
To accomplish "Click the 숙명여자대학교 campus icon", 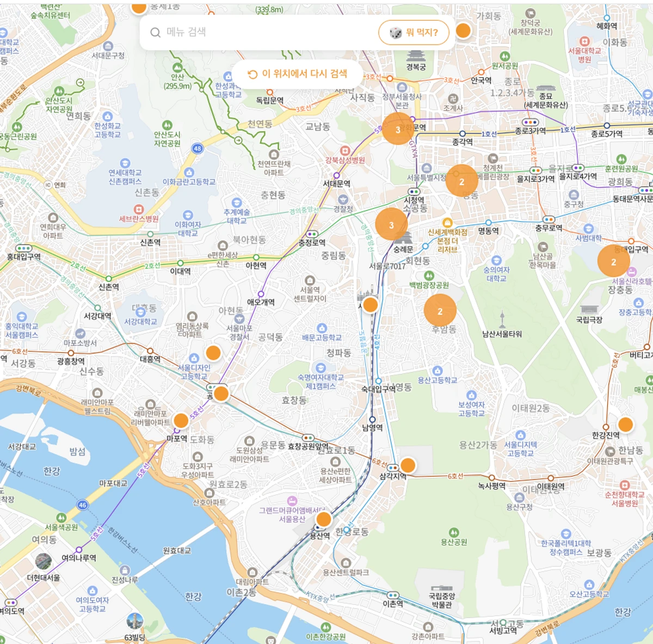I will click(321, 367).
